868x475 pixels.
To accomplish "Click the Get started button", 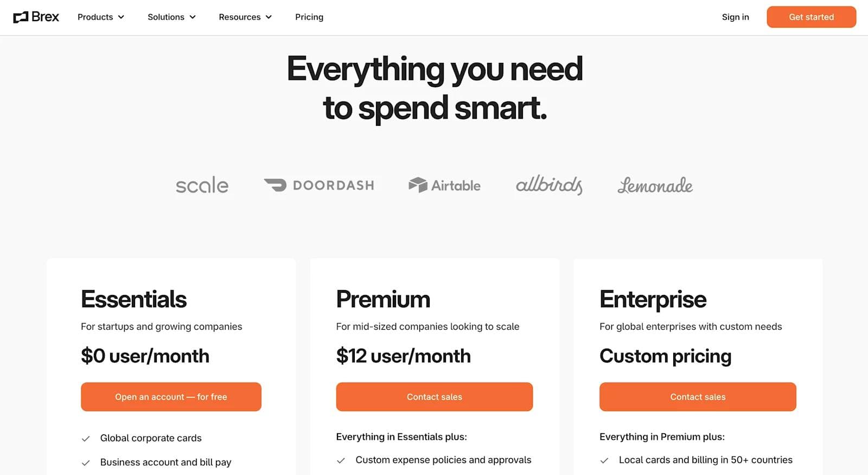I will click(x=811, y=17).
